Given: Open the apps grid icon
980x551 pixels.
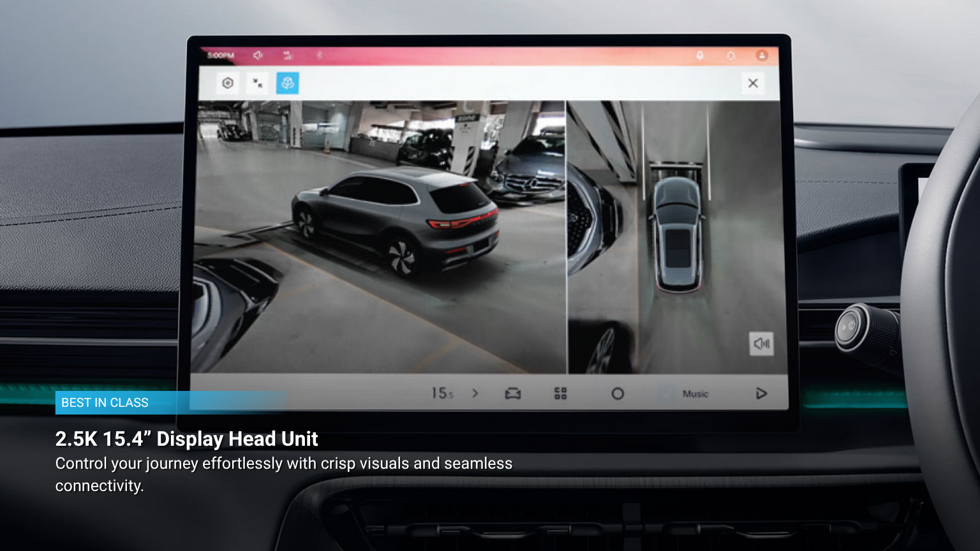Looking at the screenshot, I should coord(561,393).
